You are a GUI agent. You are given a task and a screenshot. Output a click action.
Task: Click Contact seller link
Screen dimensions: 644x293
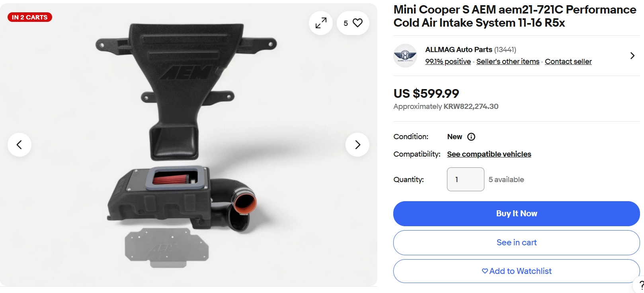click(x=568, y=62)
